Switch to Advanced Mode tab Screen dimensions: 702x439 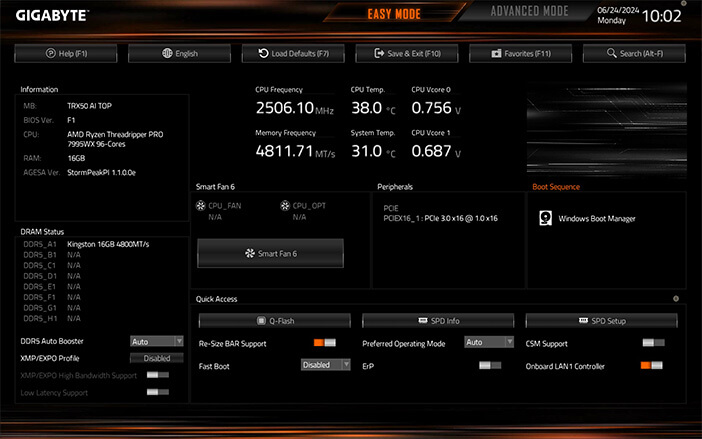[529, 12]
